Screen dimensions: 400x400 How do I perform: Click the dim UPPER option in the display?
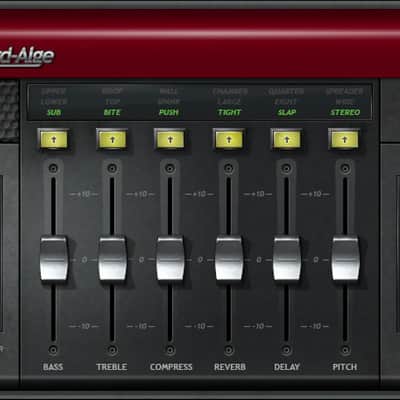(54, 91)
